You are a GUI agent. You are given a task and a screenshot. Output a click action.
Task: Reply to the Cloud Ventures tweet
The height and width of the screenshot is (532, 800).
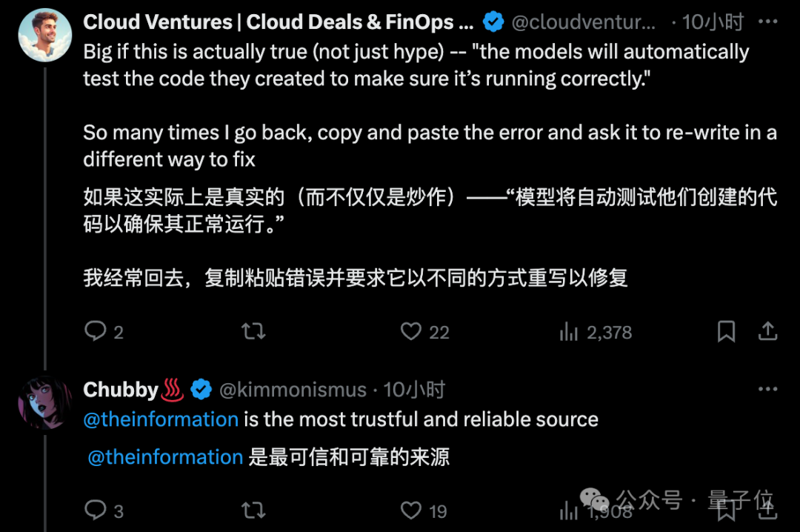click(104, 332)
